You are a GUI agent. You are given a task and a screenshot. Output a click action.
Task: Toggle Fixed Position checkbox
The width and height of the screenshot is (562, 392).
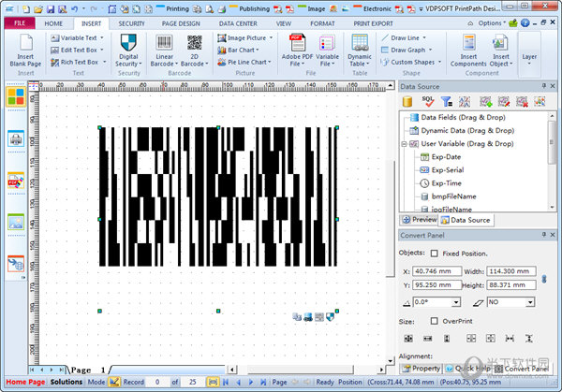pyautogui.click(x=434, y=254)
